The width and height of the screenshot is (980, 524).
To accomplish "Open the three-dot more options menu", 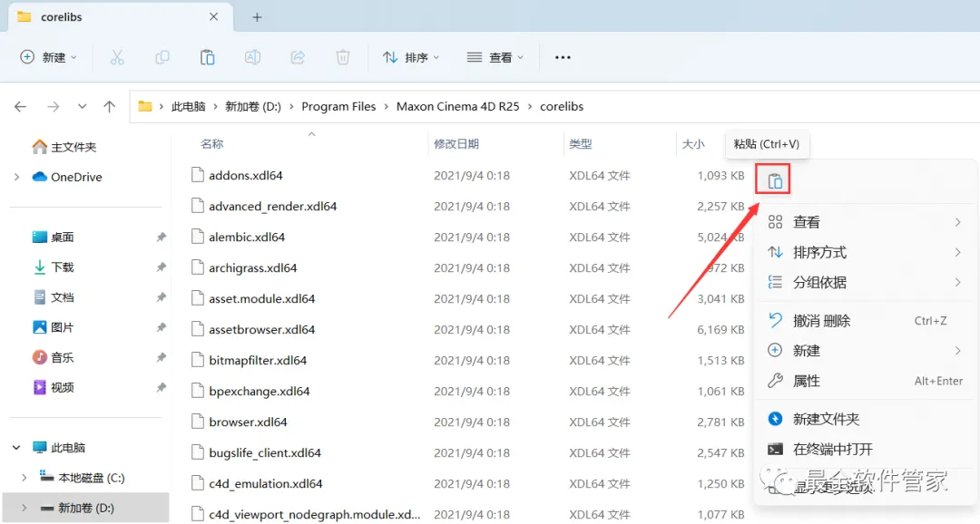I will pos(563,57).
